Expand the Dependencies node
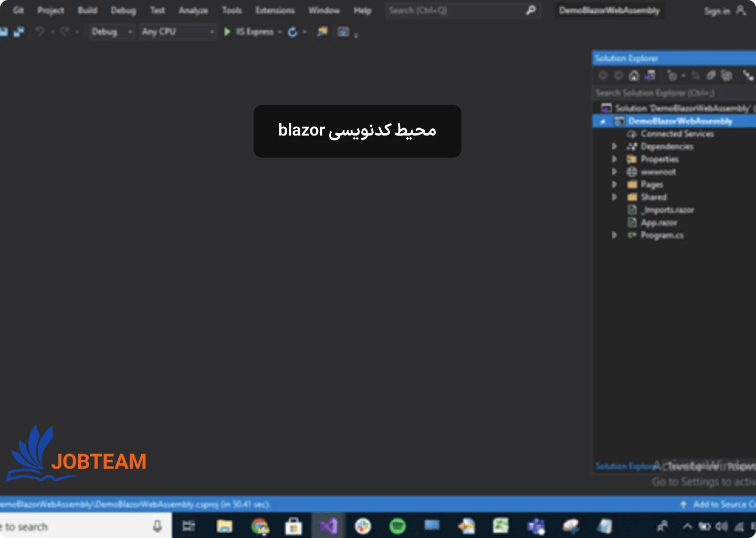The image size is (756, 538). click(614, 147)
